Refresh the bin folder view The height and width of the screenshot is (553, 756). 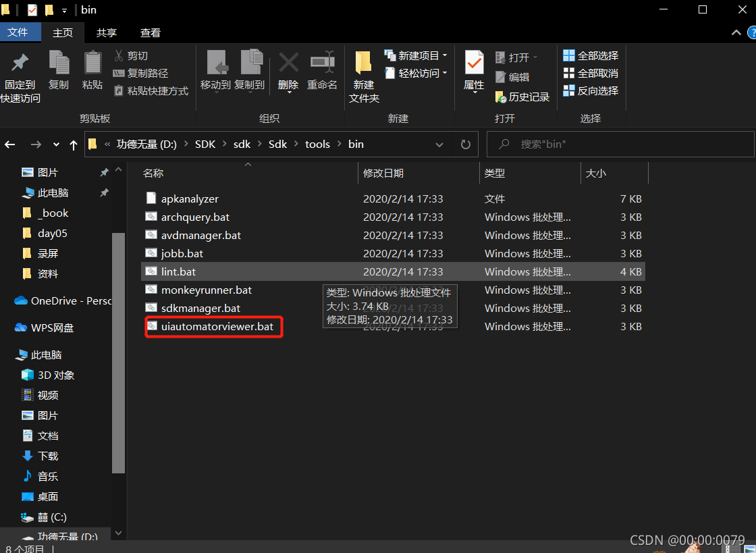[465, 144]
